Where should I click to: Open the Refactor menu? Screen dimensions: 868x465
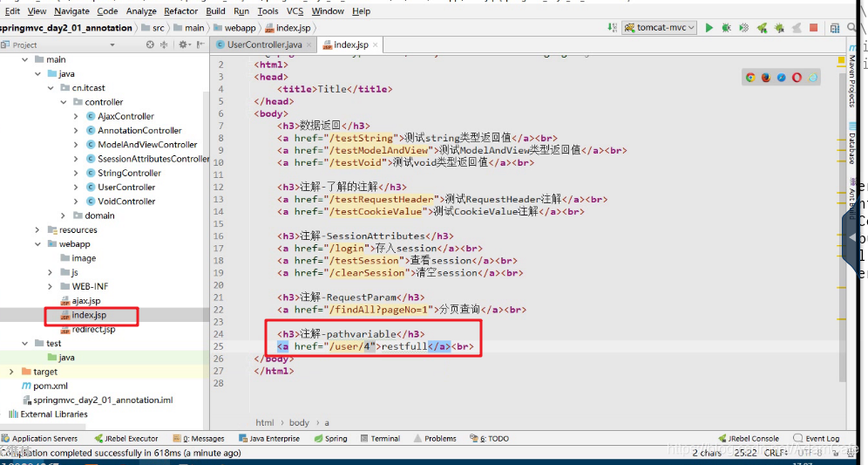point(180,11)
